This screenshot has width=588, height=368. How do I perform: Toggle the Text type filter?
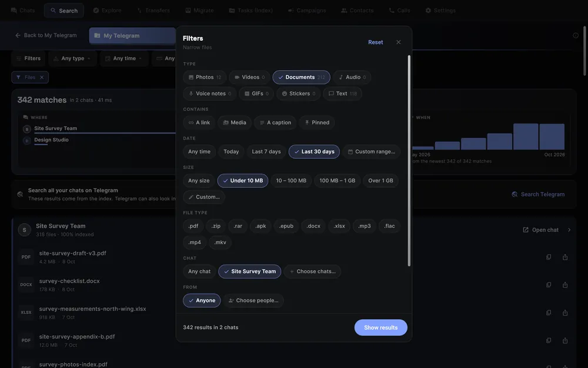click(x=342, y=94)
